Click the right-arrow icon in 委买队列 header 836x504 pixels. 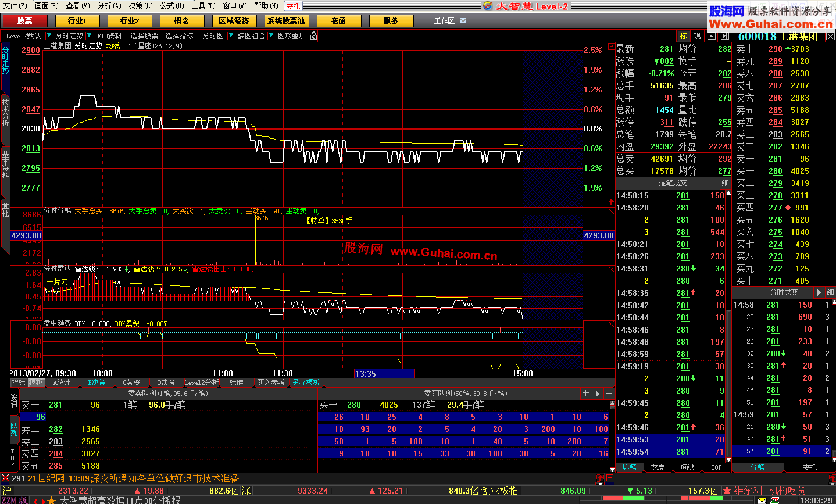point(598,394)
